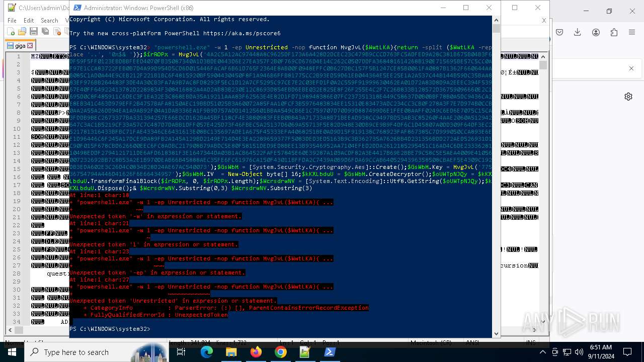Open the File menu in Notepad++

[x=12, y=21]
